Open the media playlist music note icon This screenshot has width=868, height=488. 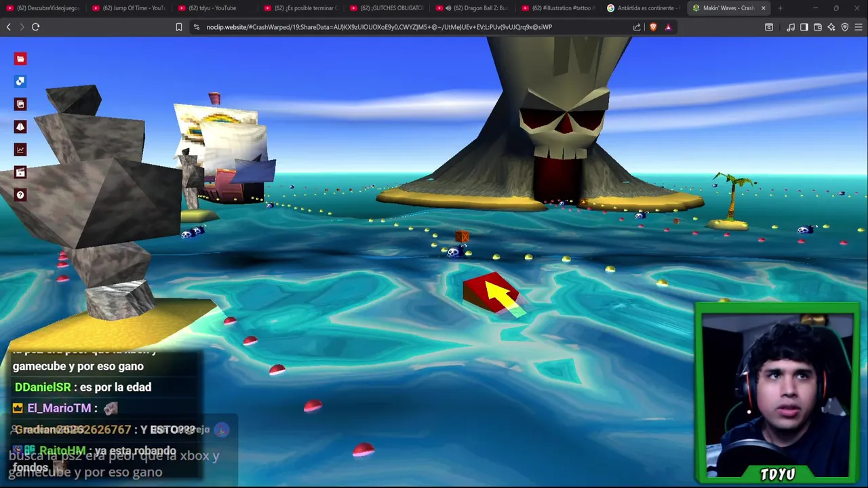791,27
